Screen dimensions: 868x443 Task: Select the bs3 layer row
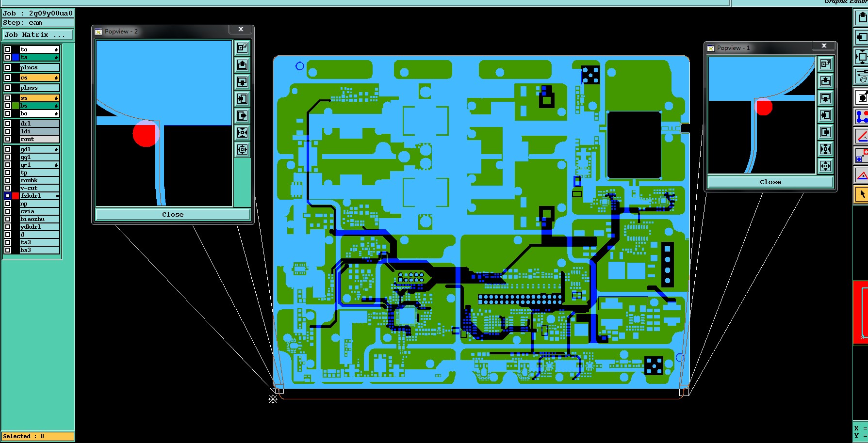point(39,250)
